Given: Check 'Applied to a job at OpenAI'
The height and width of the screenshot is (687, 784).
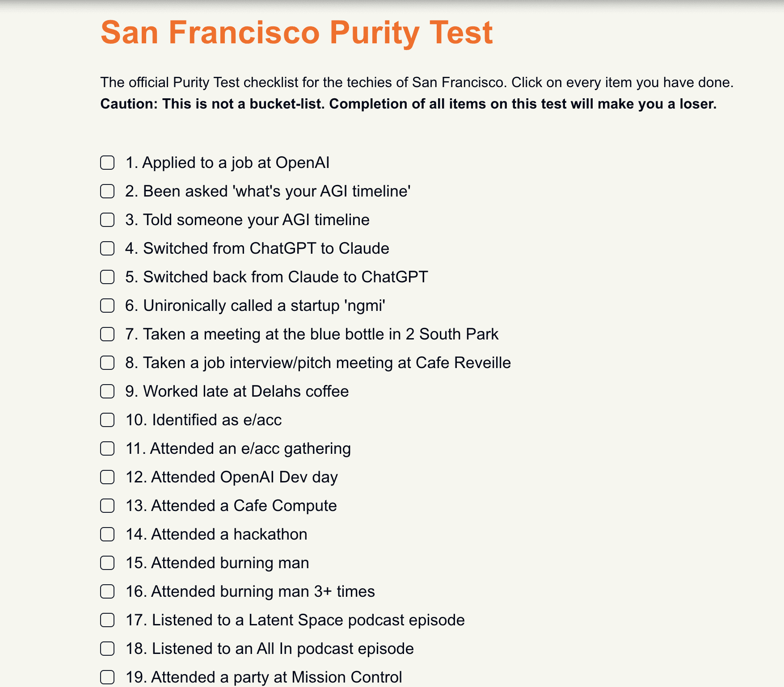Looking at the screenshot, I should pyautogui.click(x=107, y=163).
